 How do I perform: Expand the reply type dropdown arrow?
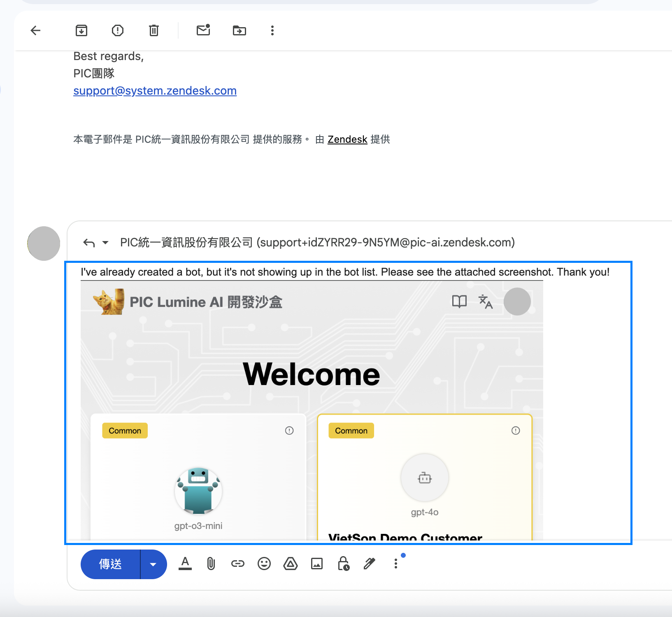[105, 243]
